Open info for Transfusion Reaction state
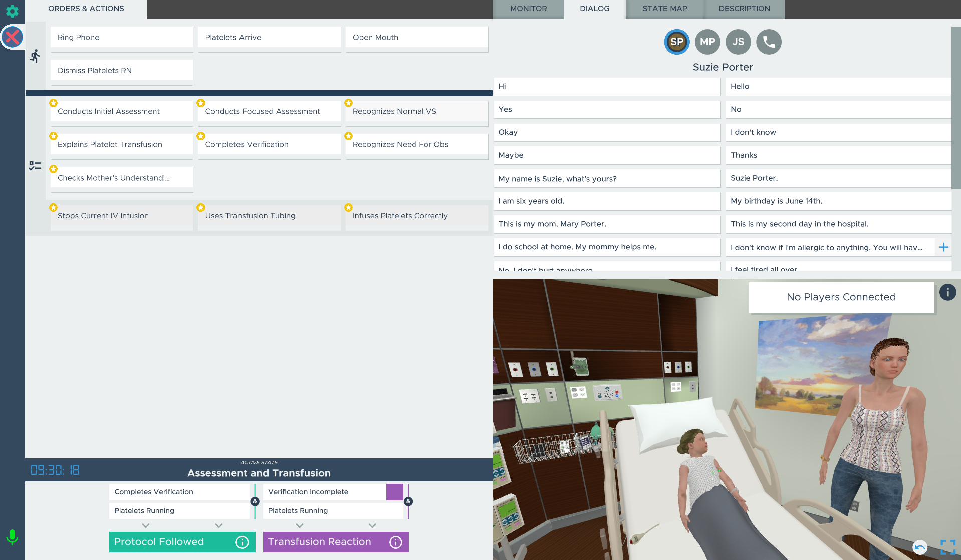 pos(396,542)
